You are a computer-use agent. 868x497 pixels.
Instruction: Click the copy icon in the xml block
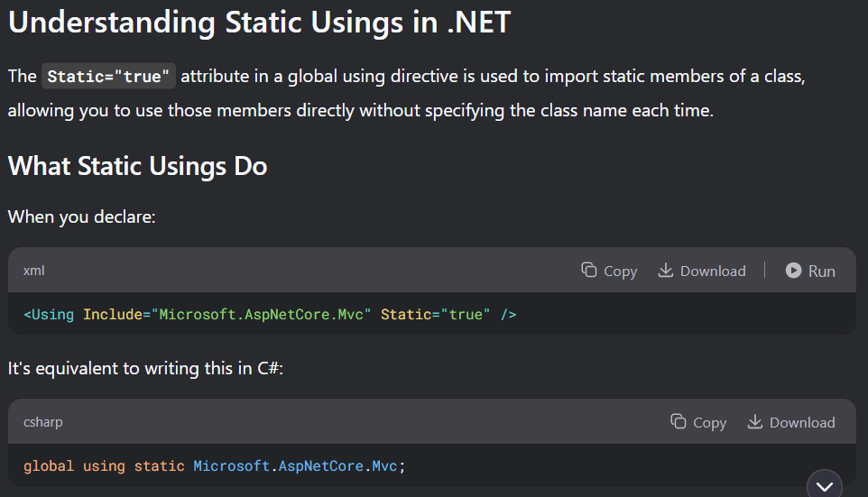(589, 270)
